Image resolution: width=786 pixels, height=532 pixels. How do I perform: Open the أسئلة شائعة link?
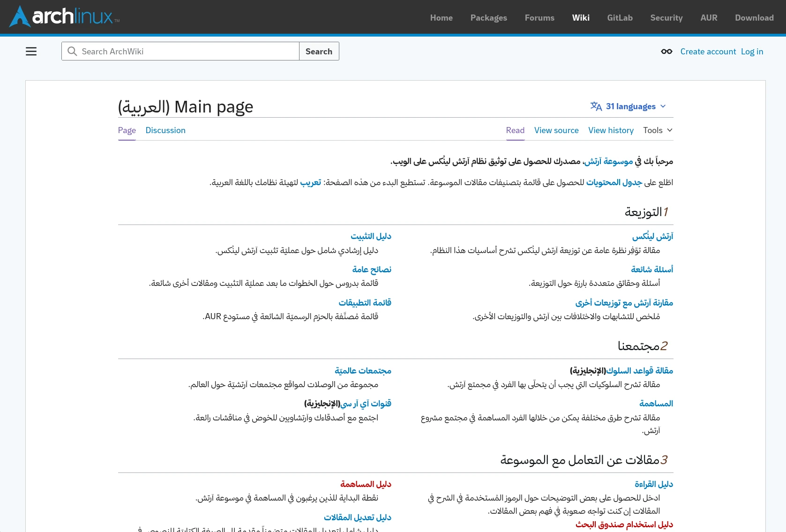652,270
